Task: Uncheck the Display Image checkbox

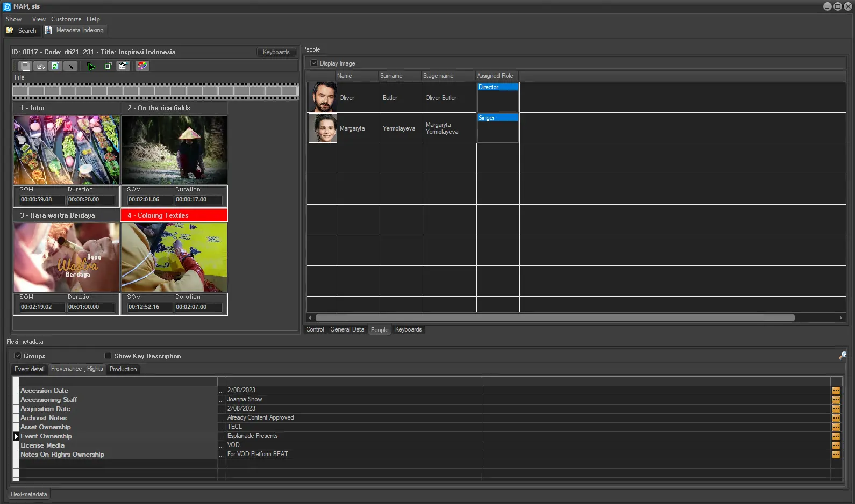Action: [314, 63]
